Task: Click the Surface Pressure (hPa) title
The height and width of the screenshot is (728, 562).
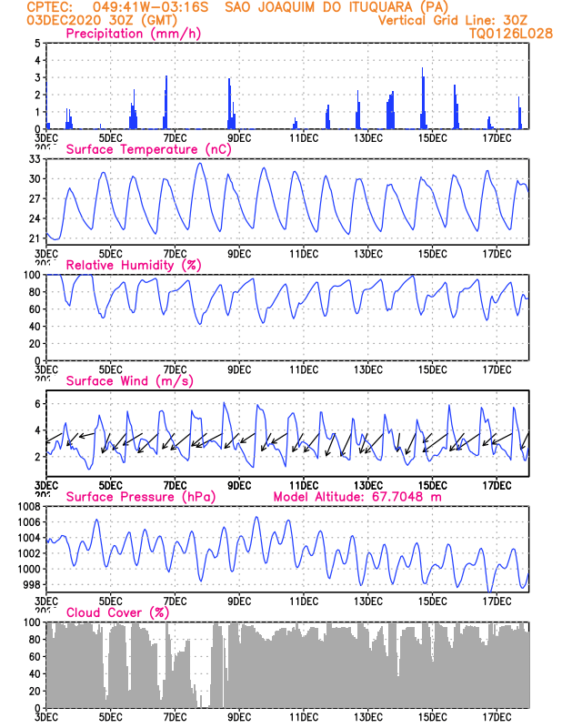Action: pos(141,497)
